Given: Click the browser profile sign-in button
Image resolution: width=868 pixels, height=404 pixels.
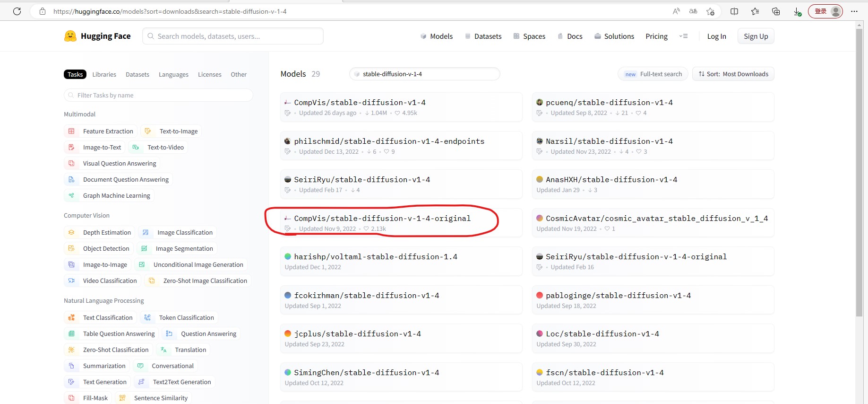Looking at the screenshot, I should pos(825,11).
